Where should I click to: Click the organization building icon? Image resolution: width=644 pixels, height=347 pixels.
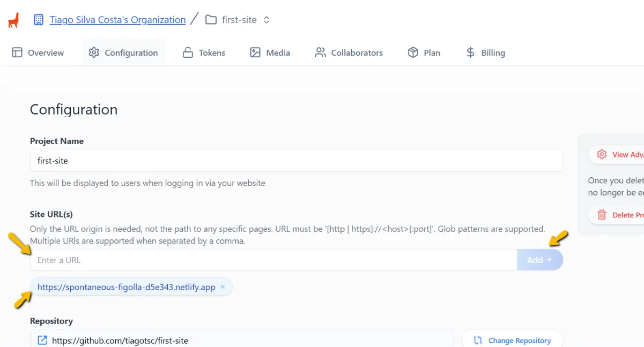[x=38, y=20]
